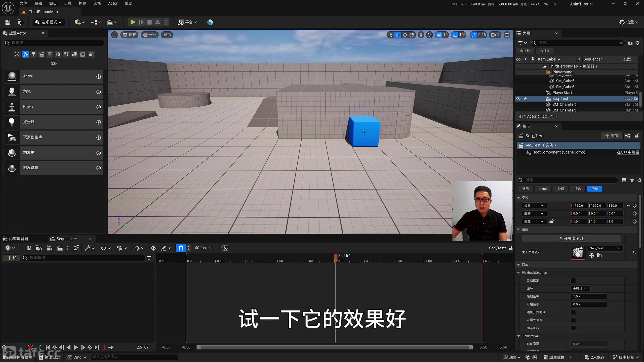This screenshot has height=362, width=644.
Task: Click the viewport camera speed icon
Action: pyautogui.click(x=495, y=35)
